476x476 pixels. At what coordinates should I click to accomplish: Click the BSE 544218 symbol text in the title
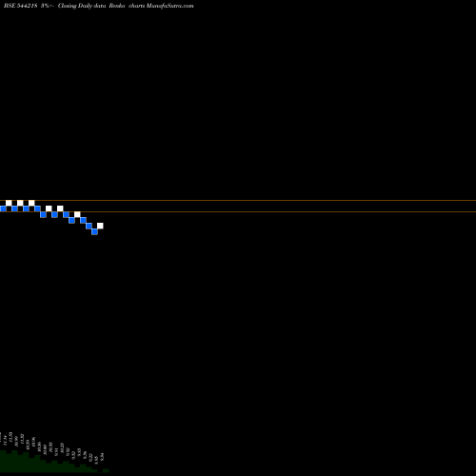click(x=21, y=6)
